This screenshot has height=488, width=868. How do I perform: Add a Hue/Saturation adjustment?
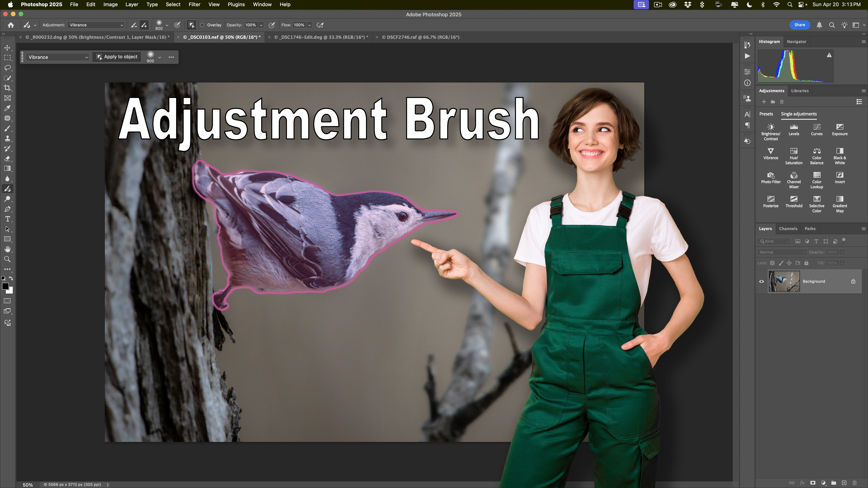794,151
